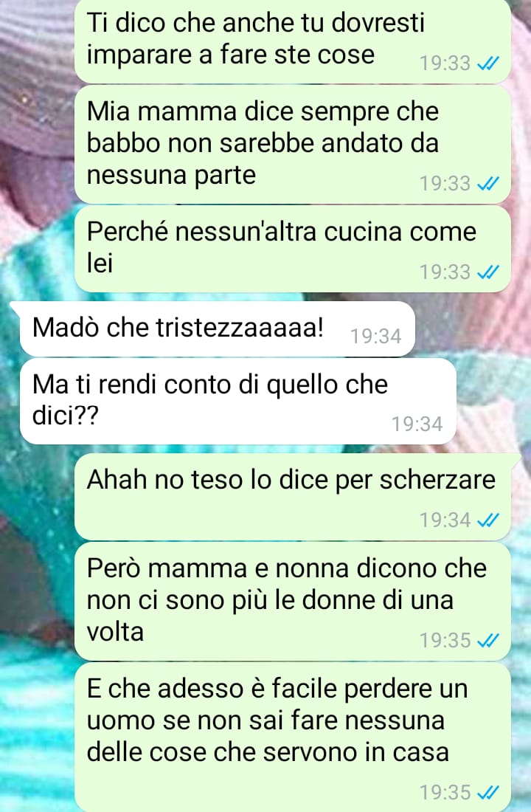Image resolution: width=531 pixels, height=812 pixels.
Task: Select the 'Ti dico che anche tu dovresti' message
Action: pos(292,41)
